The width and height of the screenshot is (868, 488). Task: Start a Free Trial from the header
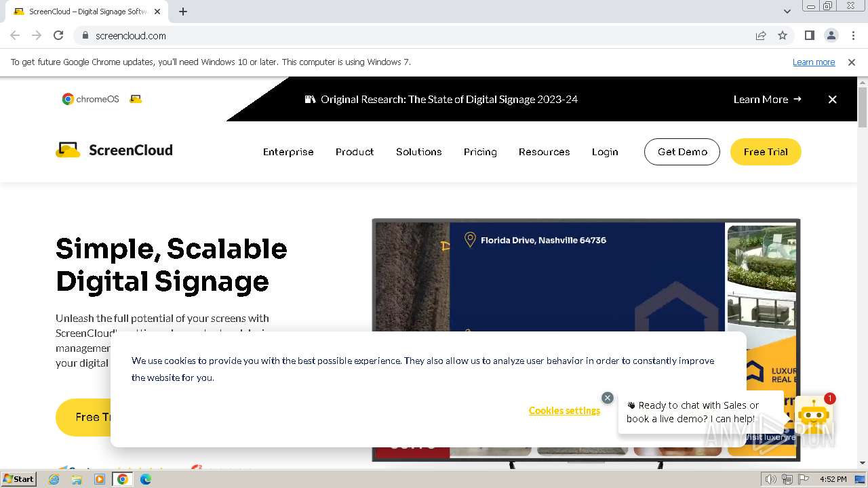click(766, 152)
